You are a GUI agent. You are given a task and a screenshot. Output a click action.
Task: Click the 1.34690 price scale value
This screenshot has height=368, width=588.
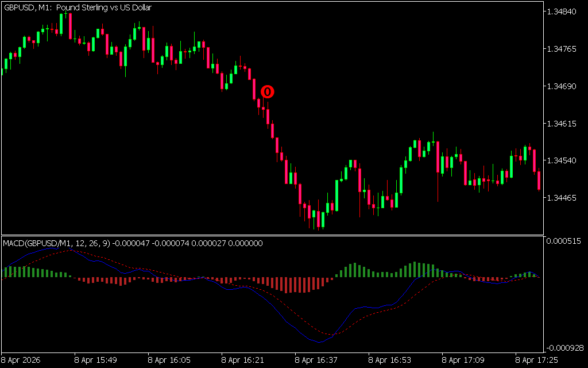(x=563, y=86)
